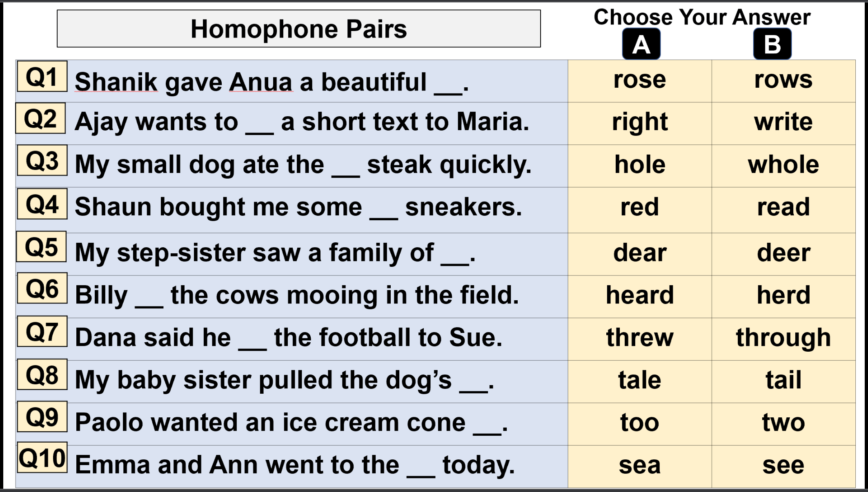This screenshot has height=492, width=868.
Task: Click the black A answer badge
Action: point(641,44)
